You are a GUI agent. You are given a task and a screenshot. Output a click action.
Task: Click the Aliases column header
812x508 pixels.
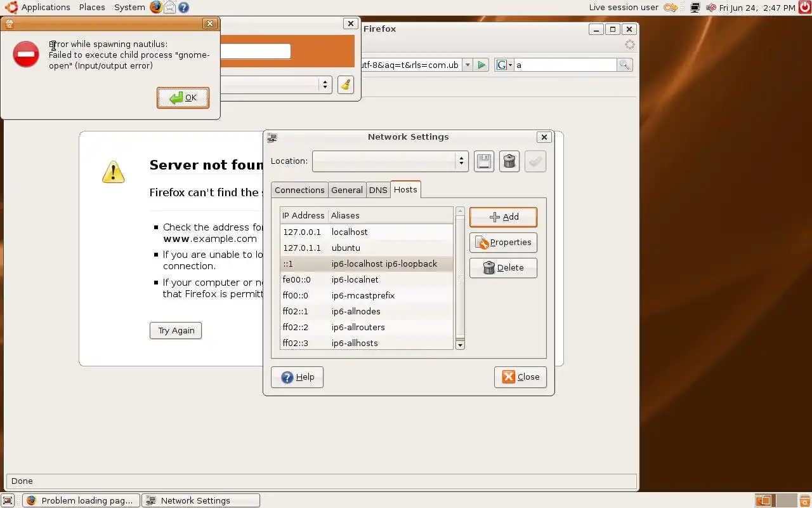(390, 215)
